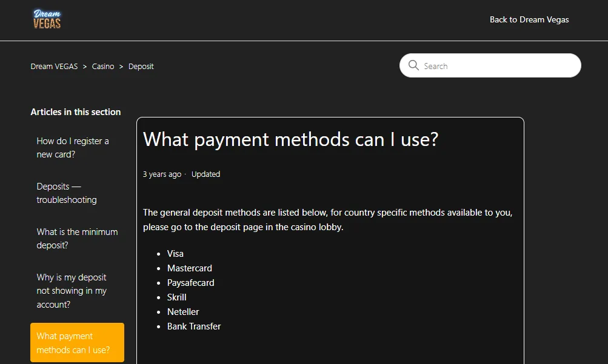Open Back to Dream Vegas link

tap(529, 20)
